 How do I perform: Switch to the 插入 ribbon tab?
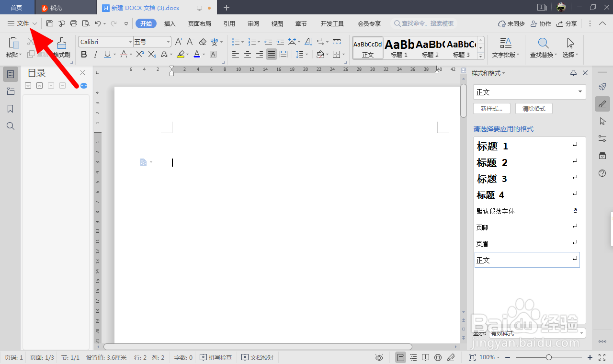pos(170,23)
